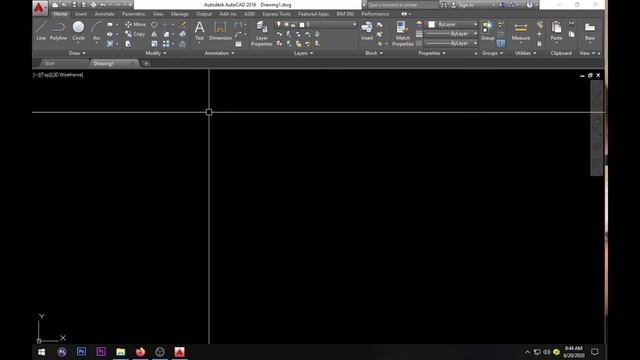Select the Hatch tool icon
This screenshot has width=640, height=360.
click(x=110, y=43)
